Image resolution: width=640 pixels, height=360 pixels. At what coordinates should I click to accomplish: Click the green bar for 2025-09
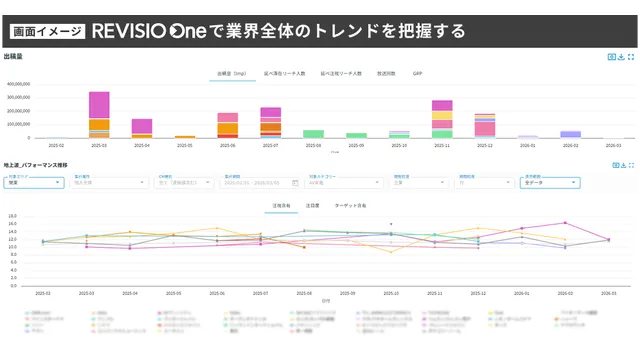(x=356, y=136)
